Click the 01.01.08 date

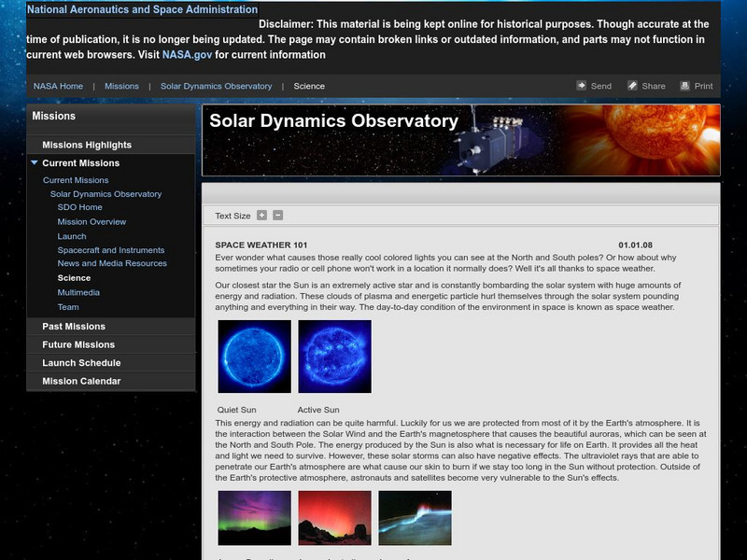[x=636, y=245]
